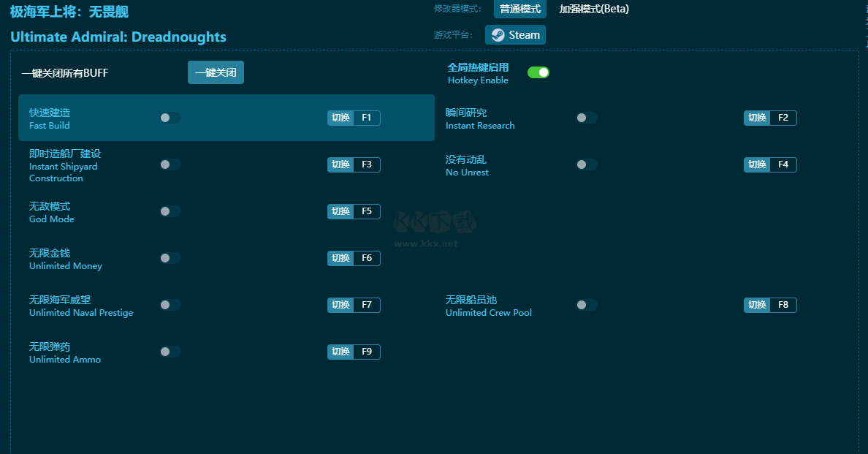This screenshot has width=868, height=454.
Task: Toggle No Unrest switch
Action: 587,164
